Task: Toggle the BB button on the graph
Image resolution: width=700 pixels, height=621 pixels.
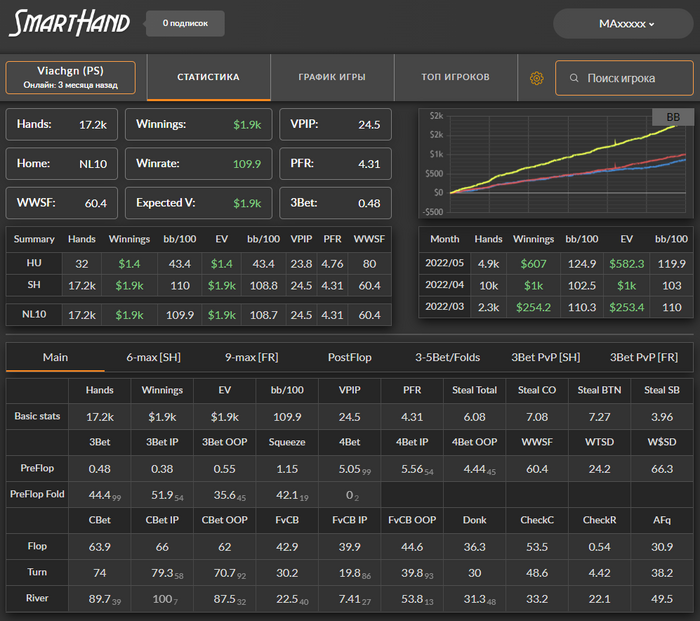Action: pyautogui.click(x=673, y=117)
